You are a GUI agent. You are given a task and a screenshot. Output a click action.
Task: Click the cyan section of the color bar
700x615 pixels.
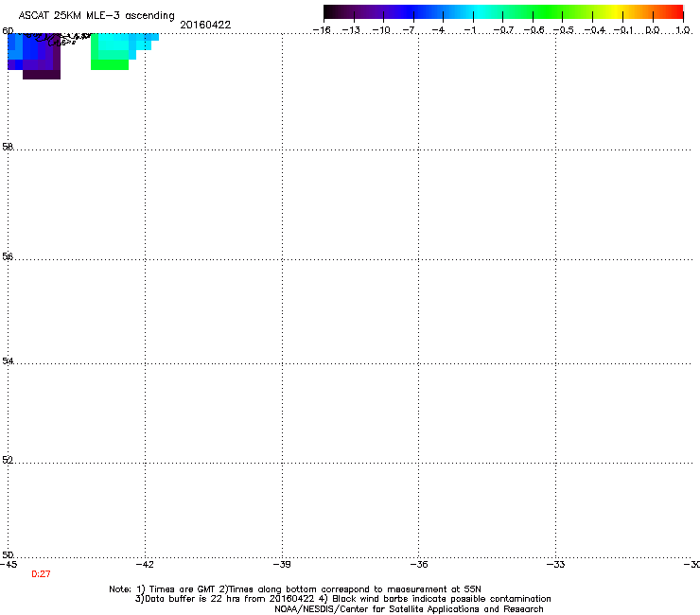tap(480, 12)
